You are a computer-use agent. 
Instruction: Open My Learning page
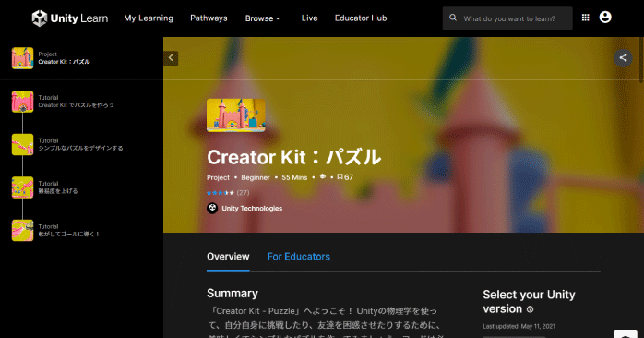[149, 18]
